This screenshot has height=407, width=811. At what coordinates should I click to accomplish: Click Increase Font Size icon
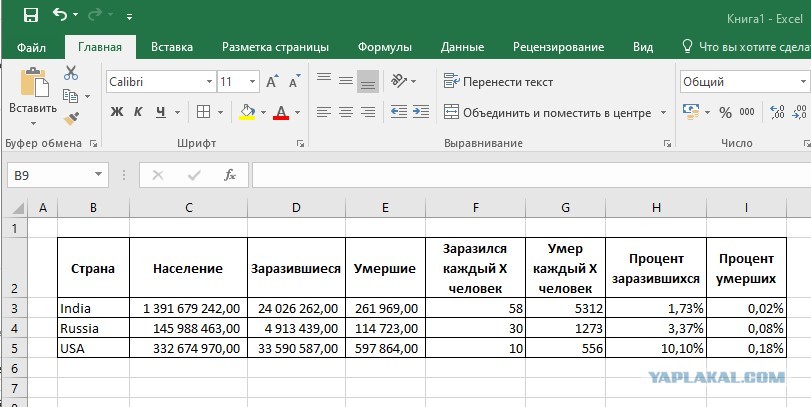pyautogui.click(x=272, y=82)
